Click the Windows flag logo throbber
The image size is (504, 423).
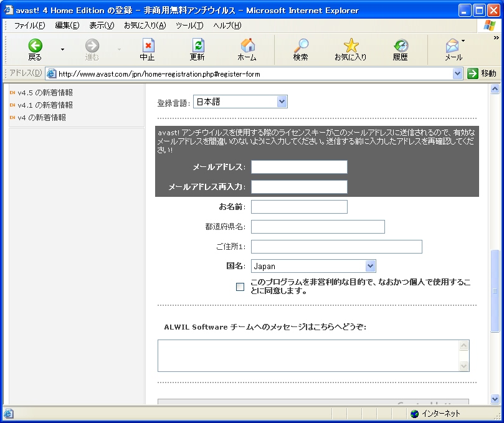tap(490, 26)
